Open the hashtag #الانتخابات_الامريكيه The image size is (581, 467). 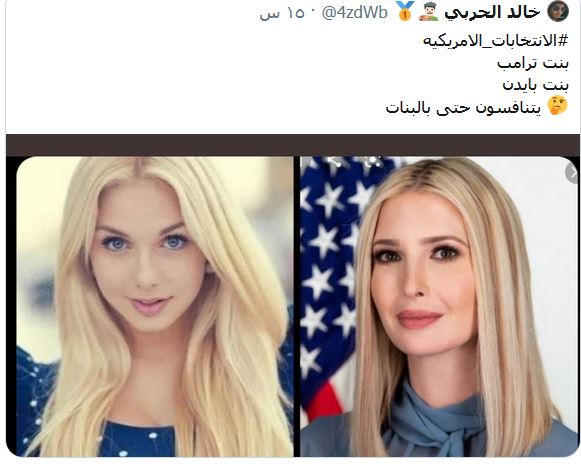pos(495,40)
